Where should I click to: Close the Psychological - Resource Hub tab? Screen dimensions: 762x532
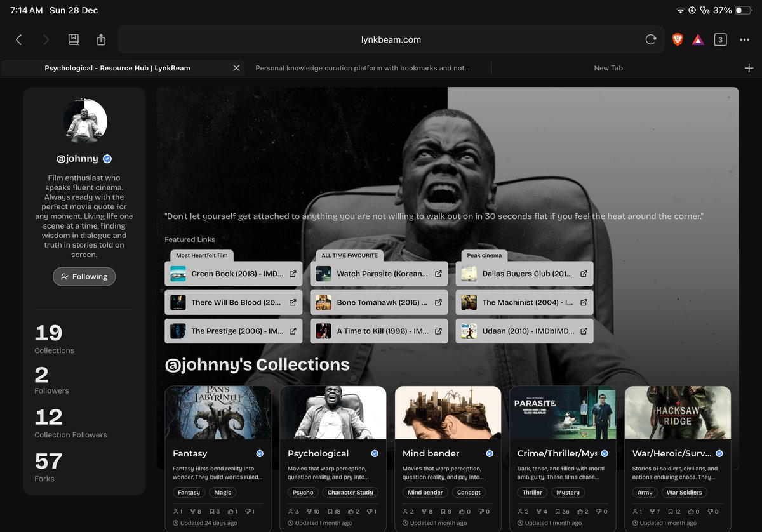236,68
